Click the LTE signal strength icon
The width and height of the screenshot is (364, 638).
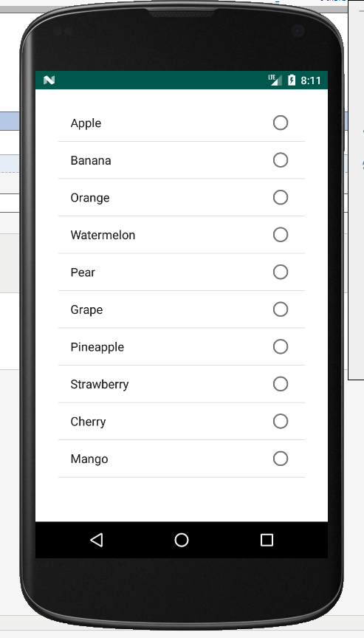[275, 80]
